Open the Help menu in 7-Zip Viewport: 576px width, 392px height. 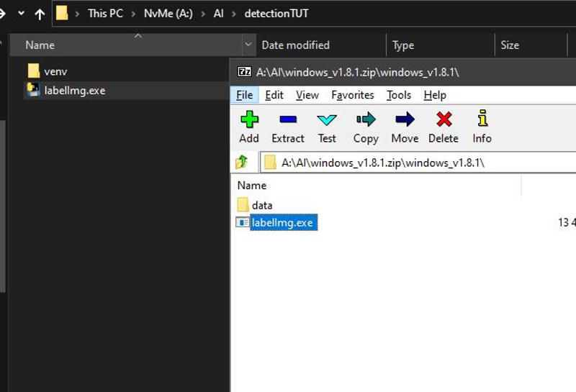pyautogui.click(x=435, y=95)
